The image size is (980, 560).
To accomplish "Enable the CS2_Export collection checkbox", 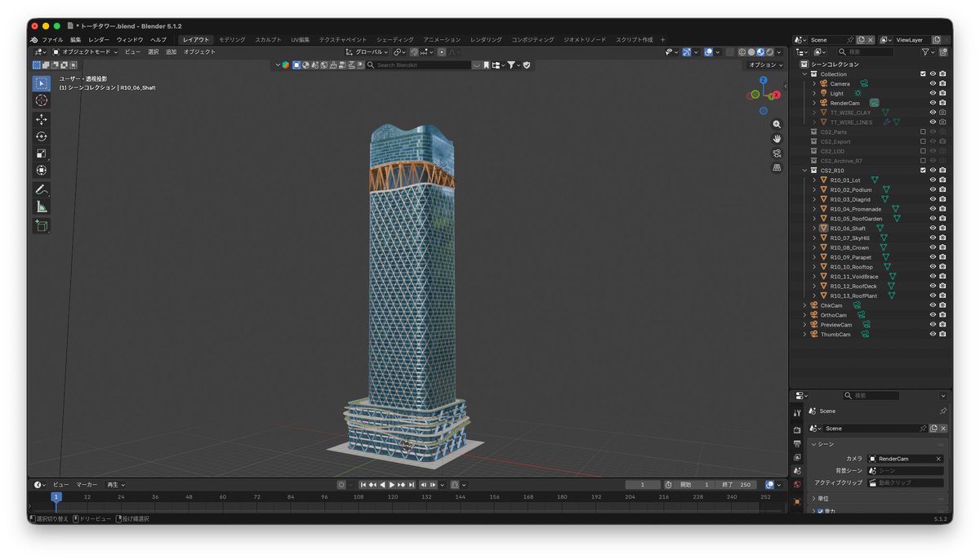I will pyautogui.click(x=923, y=141).
